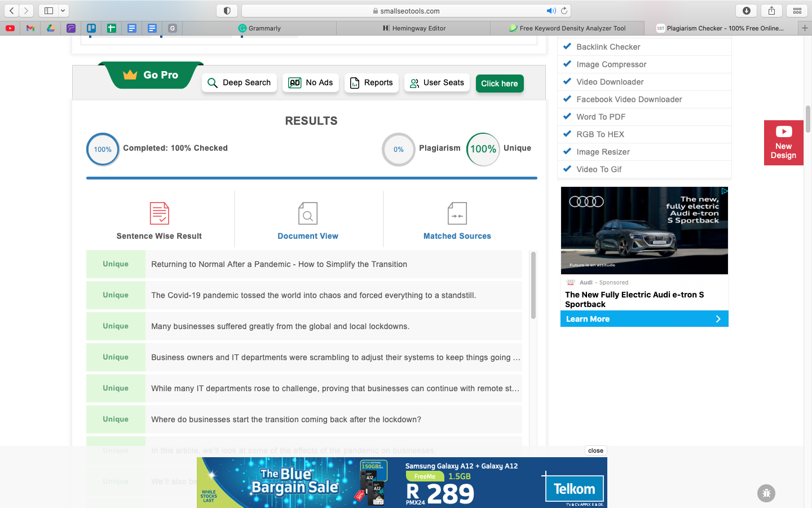Viewport: 812px width, 508px height.
Task: Click the 100% completed progress circle
Action: tap(103, 150)
